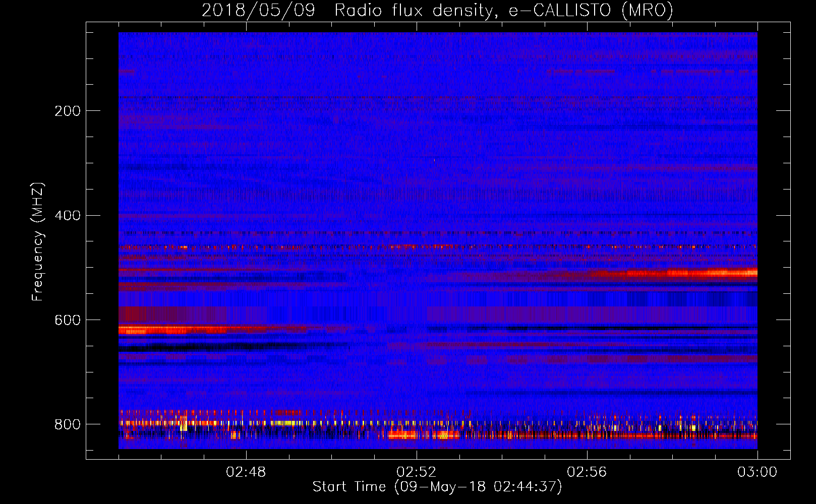Click the plot title '2018/05/09 Radio flux density, e-CALLISTO (MRO)'
This screenshot has height=504, width=816.
pyautogui.click(x=438, y=10)
